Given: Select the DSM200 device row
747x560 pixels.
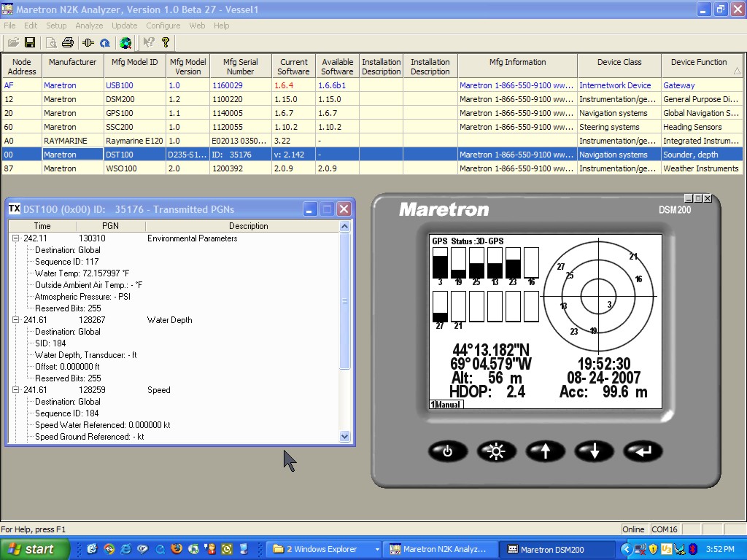Looking at the screenshot, I should [372, 99].
